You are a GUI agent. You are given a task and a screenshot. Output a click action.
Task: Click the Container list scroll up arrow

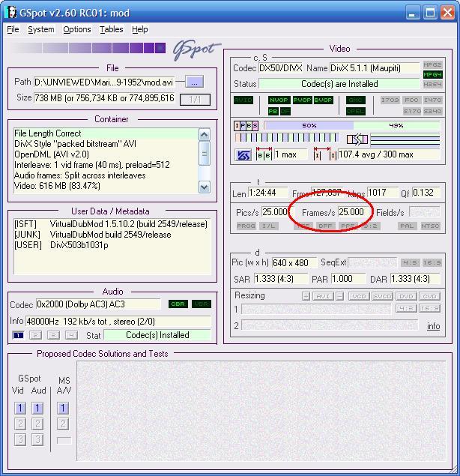[205, 134]
